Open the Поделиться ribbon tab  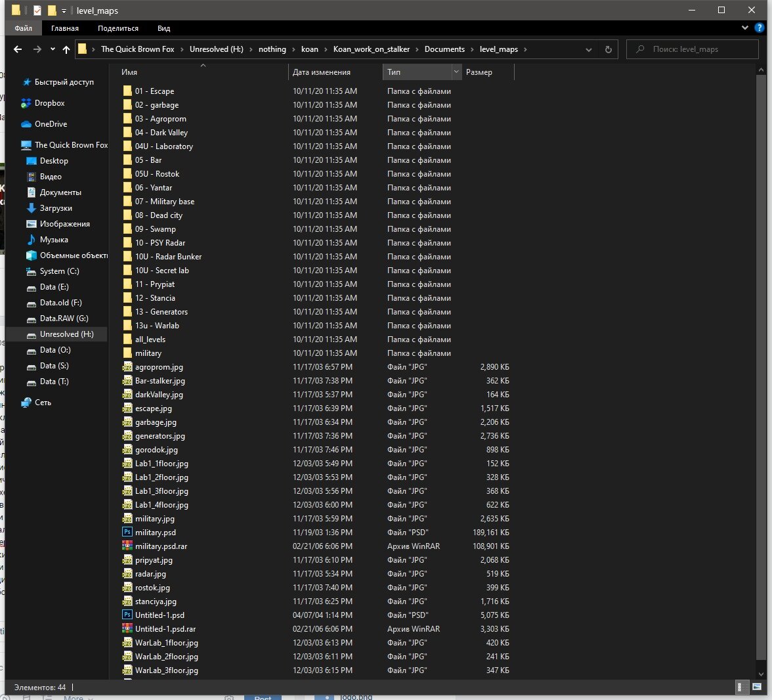(x=118, y=28)
